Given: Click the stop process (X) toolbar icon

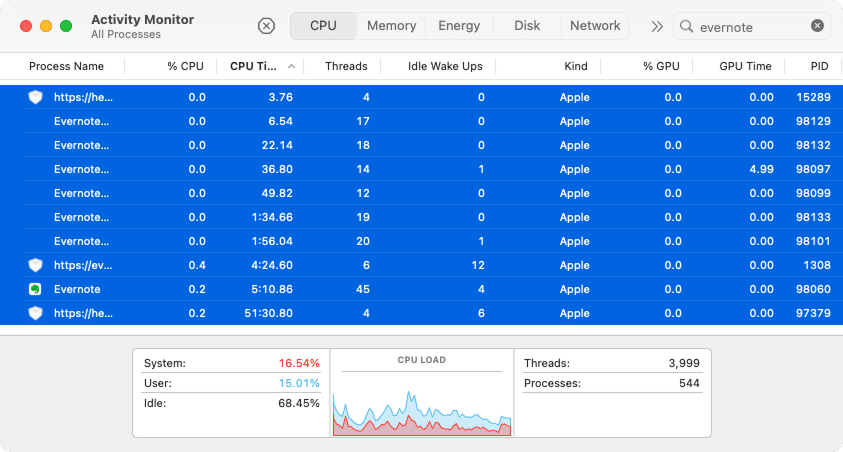Looking at the screenshot, I should pyautogui.click(x=266, y=26).
